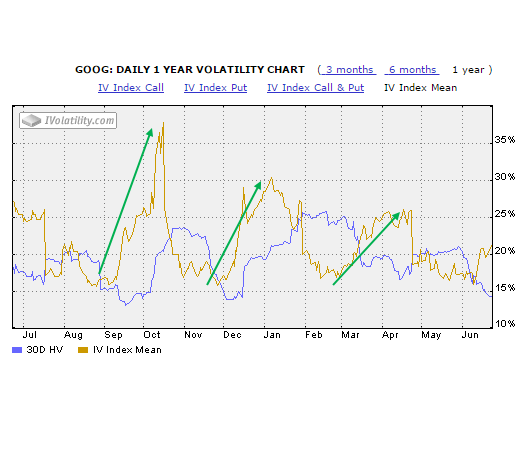The image size is (523, 469).
Task: Click the GOOG chart title text
Action: (x=190, y=70)
